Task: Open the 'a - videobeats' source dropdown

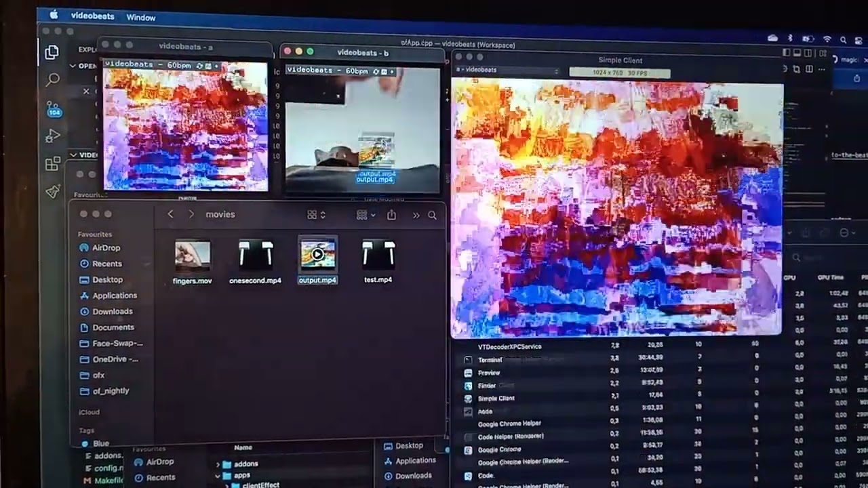Action: (x=507, y=70)
